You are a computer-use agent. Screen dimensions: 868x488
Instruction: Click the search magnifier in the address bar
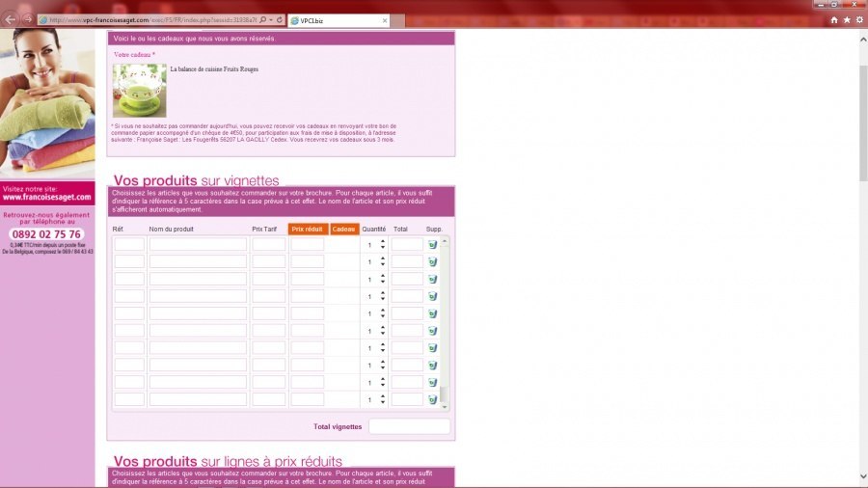point(262,19)
